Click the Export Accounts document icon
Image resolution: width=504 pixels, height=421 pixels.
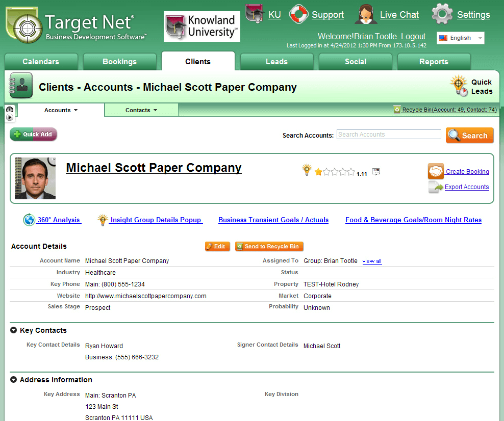tap(435, 187)
